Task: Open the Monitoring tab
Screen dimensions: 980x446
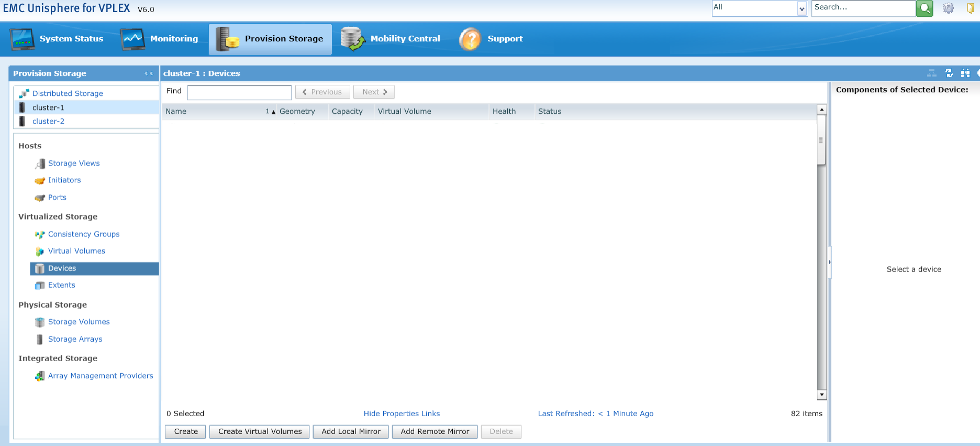Action: click(160, 39)
